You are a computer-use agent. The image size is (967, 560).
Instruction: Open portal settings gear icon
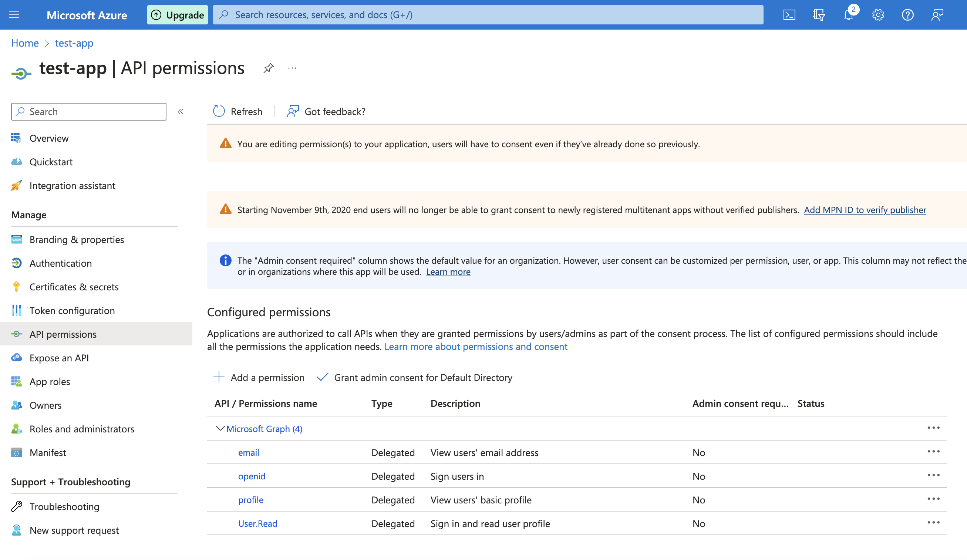coord(878,15)
